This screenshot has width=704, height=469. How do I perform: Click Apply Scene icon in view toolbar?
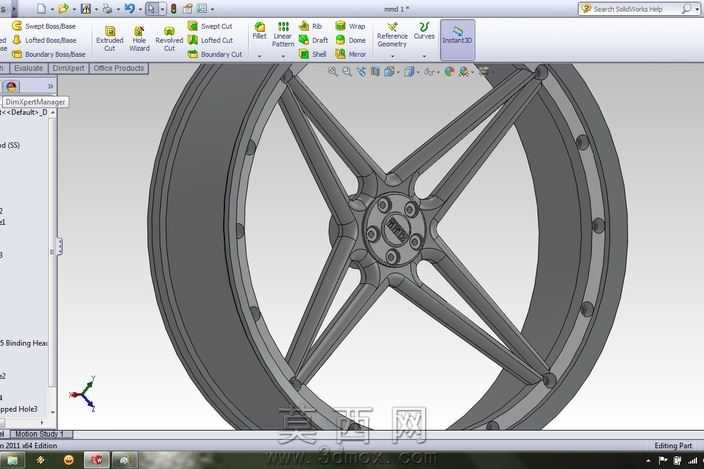[x=464, y=71]
